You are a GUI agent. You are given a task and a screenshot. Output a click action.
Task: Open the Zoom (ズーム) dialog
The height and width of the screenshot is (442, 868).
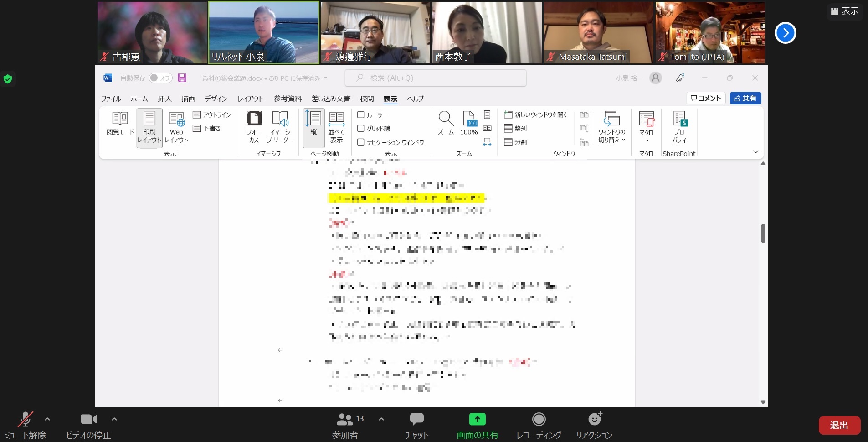click(446, 123)
